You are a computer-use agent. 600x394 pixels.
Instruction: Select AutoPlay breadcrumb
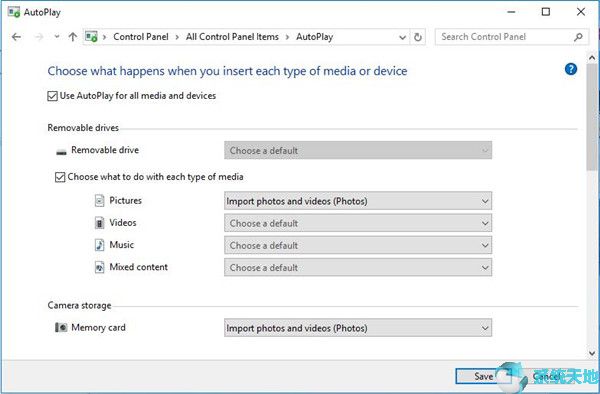(315, 37)
